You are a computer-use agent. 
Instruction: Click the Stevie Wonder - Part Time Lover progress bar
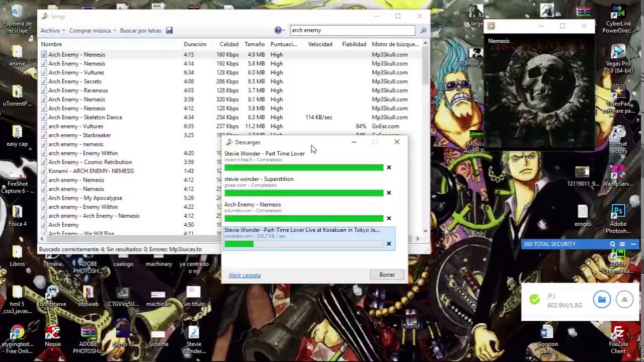[304, 167]
